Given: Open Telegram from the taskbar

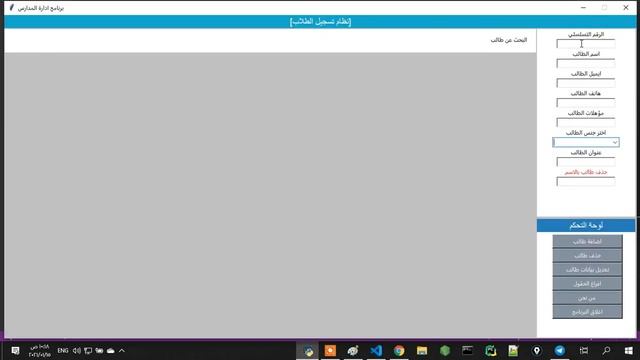Looking at the screenshot, I should [x=560, y=351].
